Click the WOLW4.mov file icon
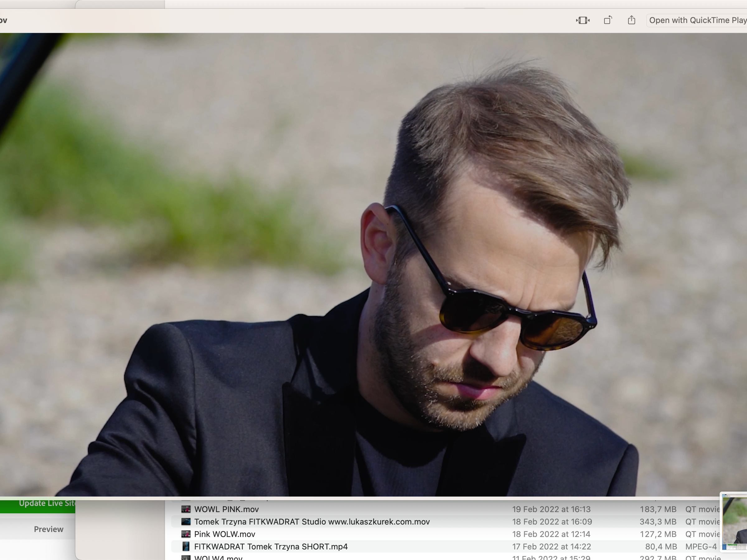 pos(186,558)
